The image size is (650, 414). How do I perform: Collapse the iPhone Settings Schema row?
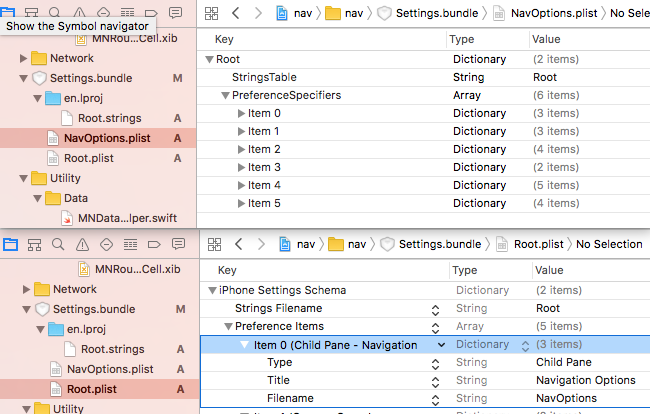tap(211, 291)
